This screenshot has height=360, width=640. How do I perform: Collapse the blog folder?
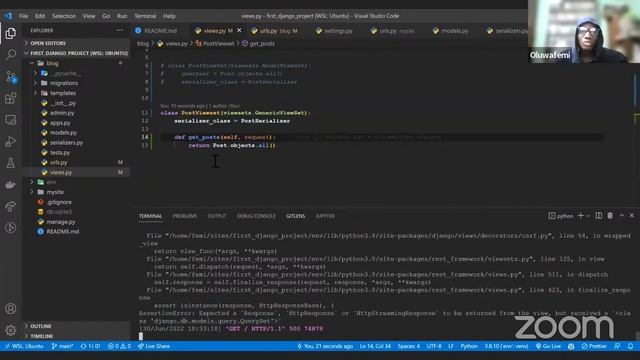[52, 63]
